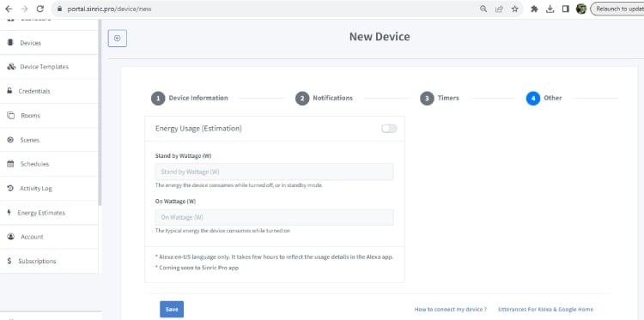644x320 pixels.
Task: Click the share page icon
Action: pos(499,9)
